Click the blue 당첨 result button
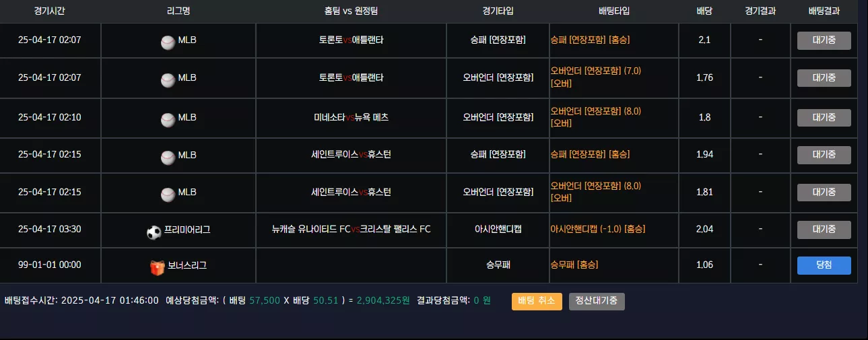 [824, 265]
